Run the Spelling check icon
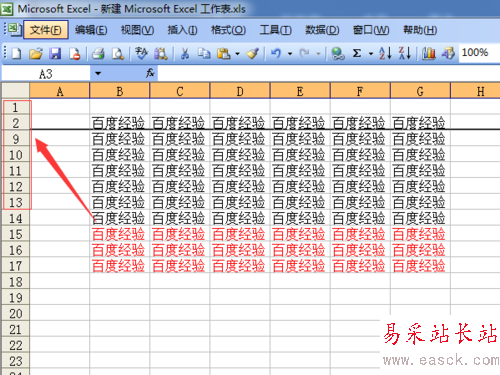 pos(141,53)
